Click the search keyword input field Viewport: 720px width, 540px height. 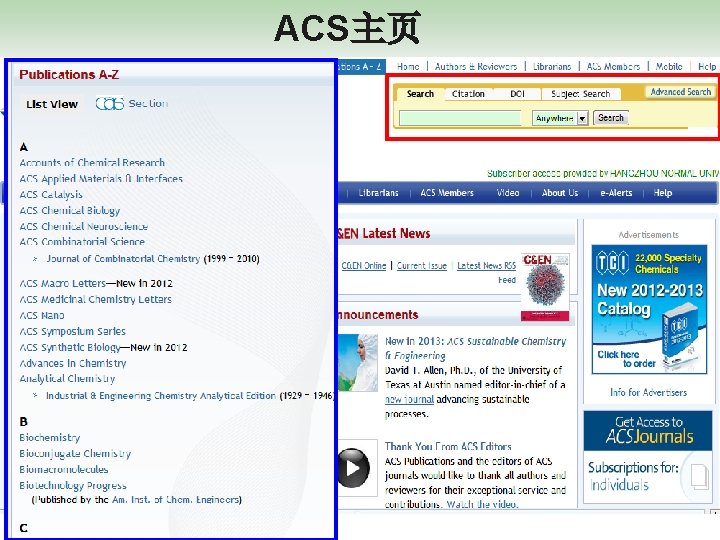click(460, 118)
